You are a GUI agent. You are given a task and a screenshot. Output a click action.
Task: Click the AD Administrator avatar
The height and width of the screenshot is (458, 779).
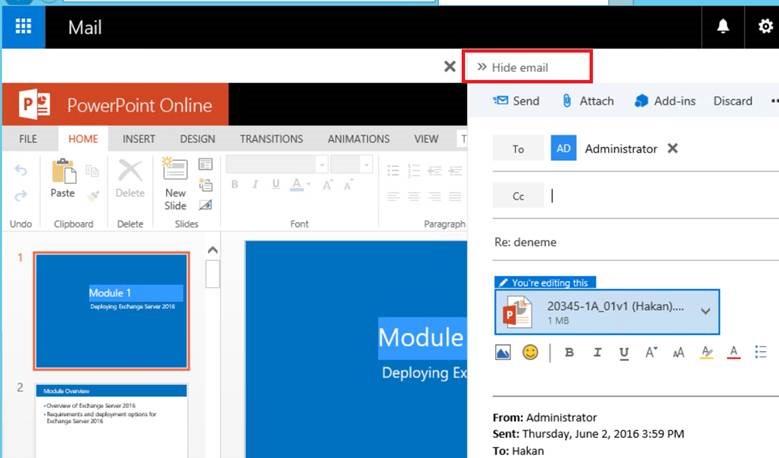point(563,148)
